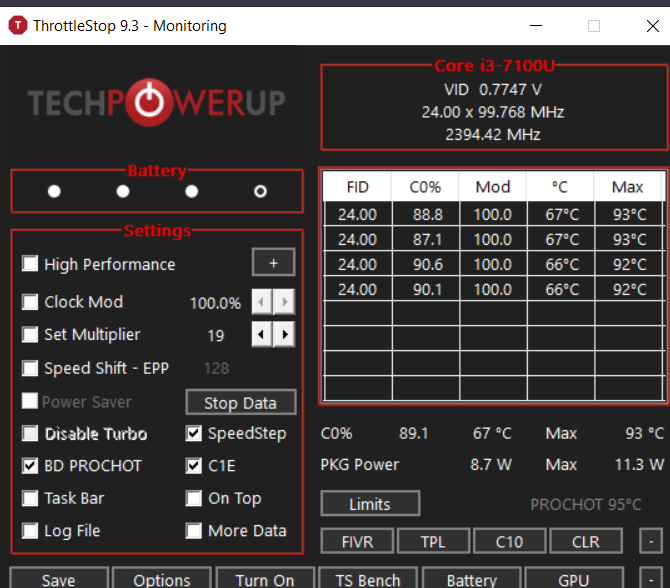This screenshot has width=670, height=588.
Task: Click the 2394.42 MHz frequency reading
Action: point(493,135)
